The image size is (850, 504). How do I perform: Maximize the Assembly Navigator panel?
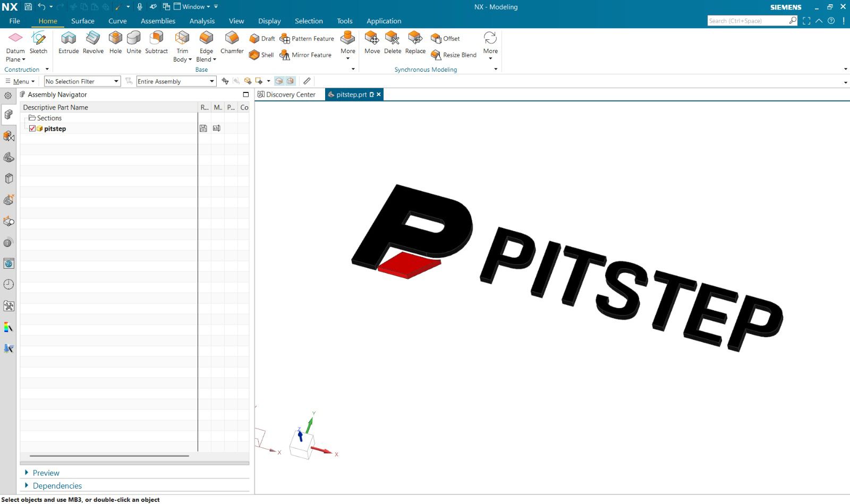tap(245, 95)
